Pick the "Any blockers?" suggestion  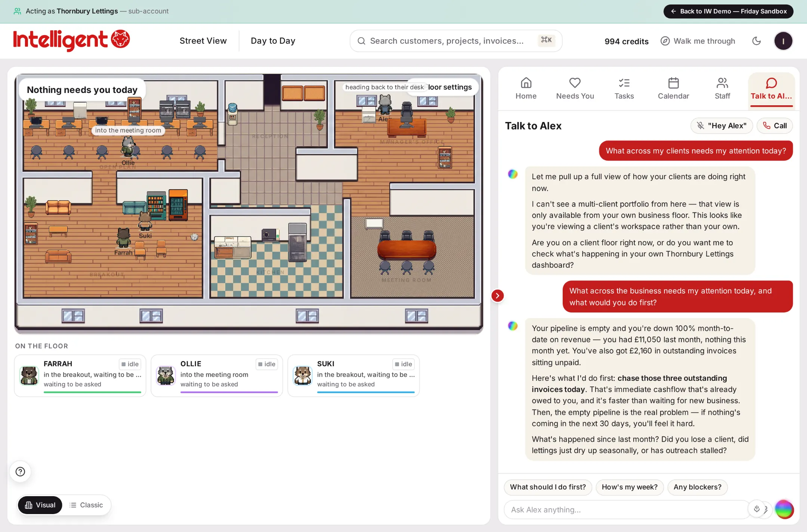[x=697, y=487]
